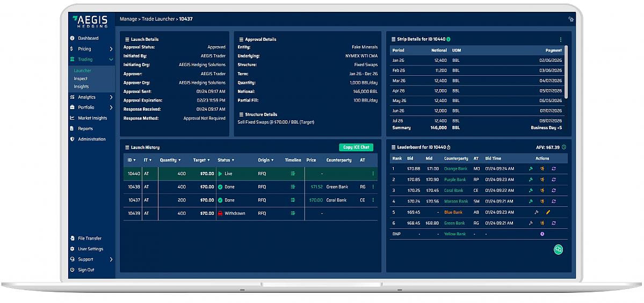This screenshot has width=644, height=303.
Task: Click the refresh icon in Coral Bank row
Action: 554,191
